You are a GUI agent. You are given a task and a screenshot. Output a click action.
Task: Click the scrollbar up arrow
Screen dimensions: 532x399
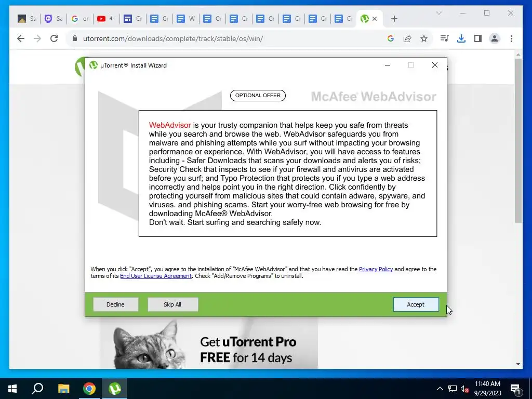[518, 54]
